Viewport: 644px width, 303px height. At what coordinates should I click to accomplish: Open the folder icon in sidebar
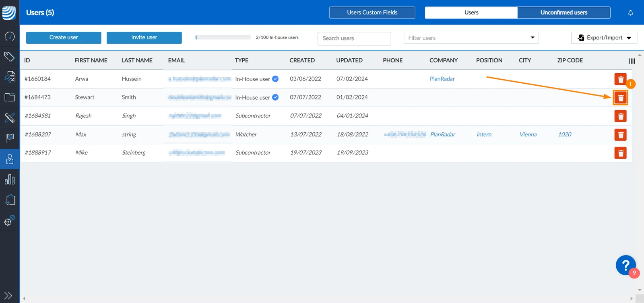(x=10, y=97)
